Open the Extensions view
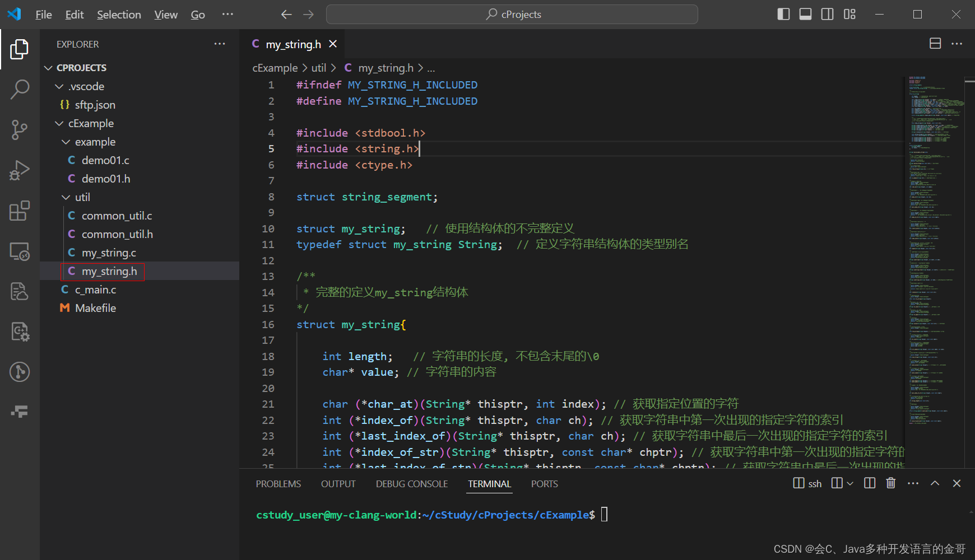The height and width of the screenshot is (560, 975). pyautogui.click(x=20, y=211)
